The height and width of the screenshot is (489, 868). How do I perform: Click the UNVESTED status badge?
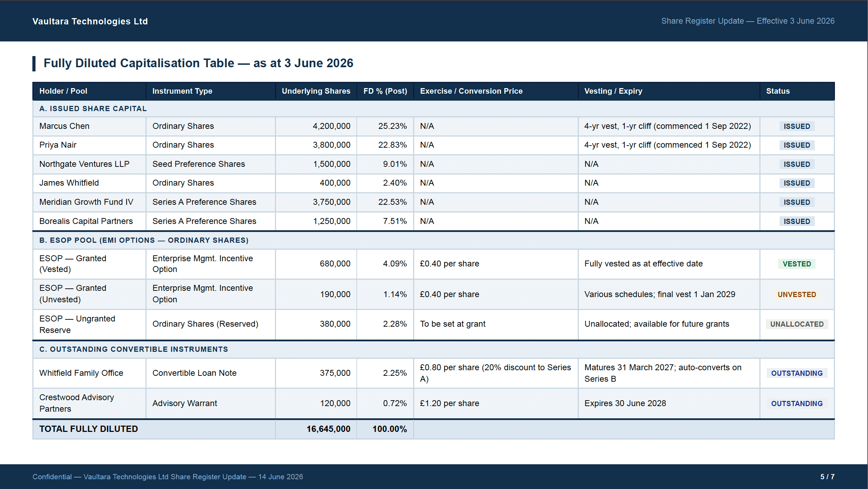797,295
